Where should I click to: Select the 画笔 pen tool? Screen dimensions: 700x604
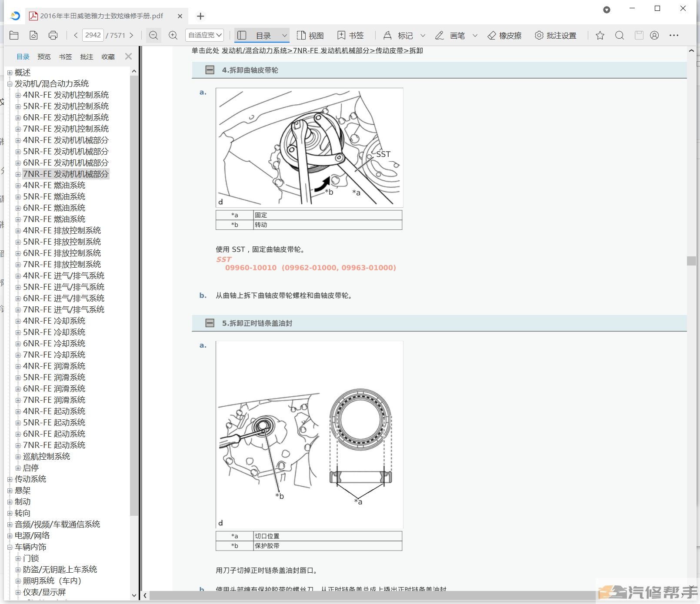450,35
